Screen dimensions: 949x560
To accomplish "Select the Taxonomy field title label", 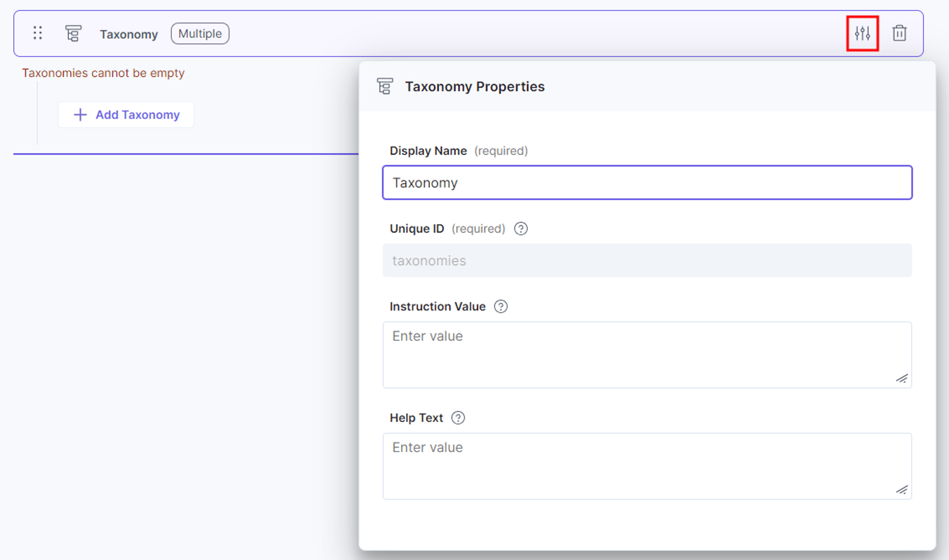I will pos(129,34).
